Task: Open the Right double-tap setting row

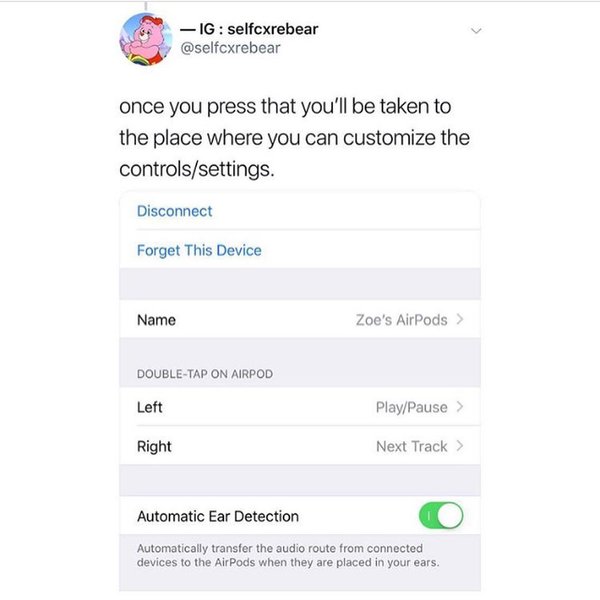Action: (300, 446)
